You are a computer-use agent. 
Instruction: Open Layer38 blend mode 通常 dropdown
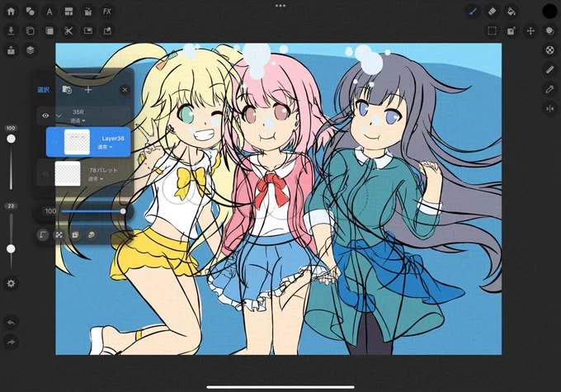point(106,147)
